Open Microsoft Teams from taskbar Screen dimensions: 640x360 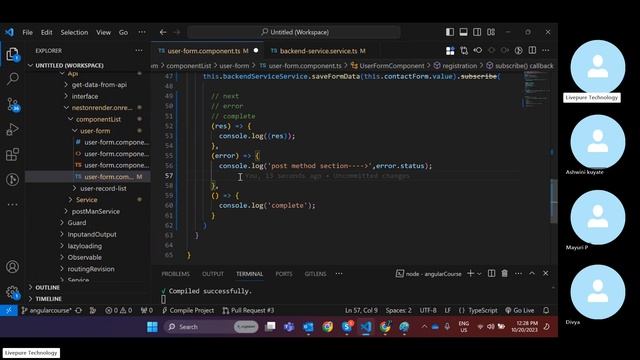[289, 327]
